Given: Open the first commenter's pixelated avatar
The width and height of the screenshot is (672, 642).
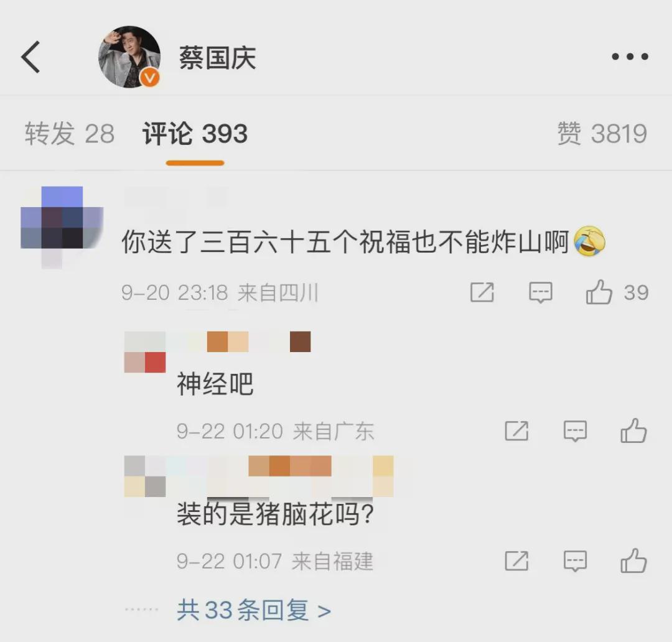Looking at the screenshot, I should coord(62,228).
